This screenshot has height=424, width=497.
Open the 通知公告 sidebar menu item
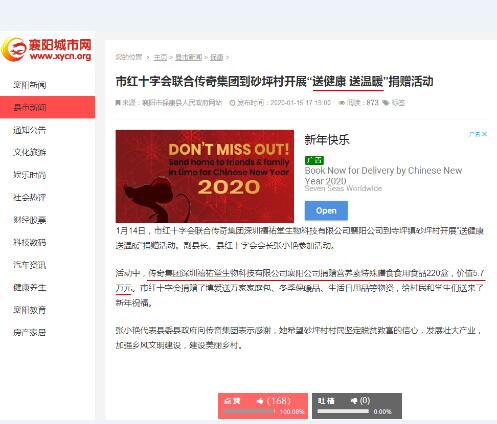click(x=47, y=130)
